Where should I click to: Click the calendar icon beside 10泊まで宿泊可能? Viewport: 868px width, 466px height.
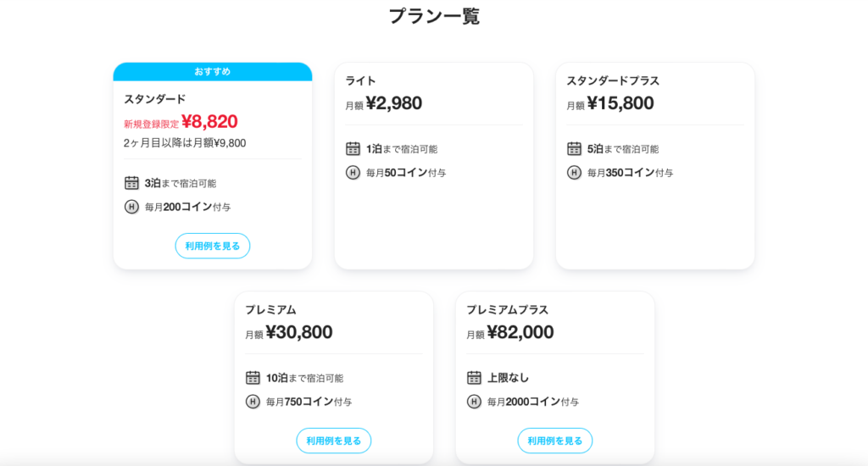(x=253, y=377)
